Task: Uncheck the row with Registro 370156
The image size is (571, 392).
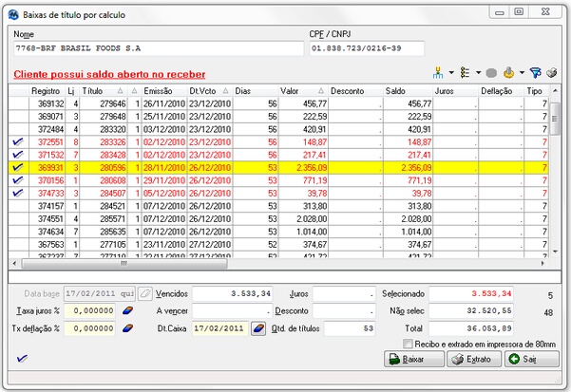Action: pos(18,180)
